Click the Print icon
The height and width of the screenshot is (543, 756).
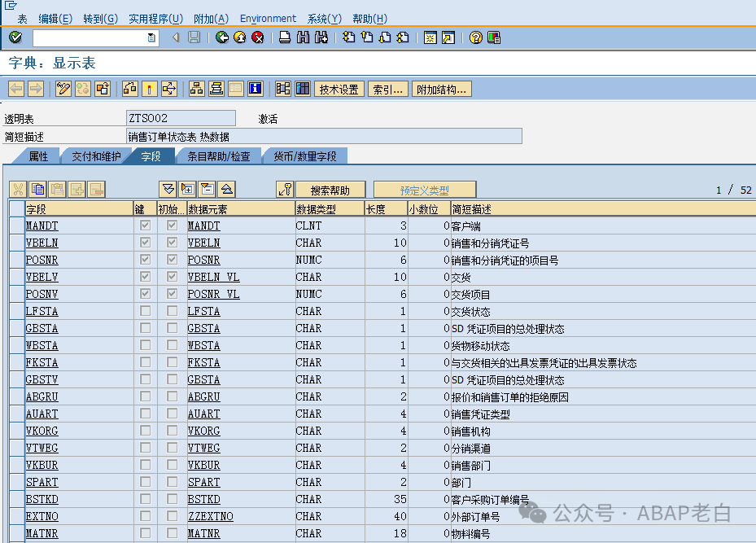(285, 37)
